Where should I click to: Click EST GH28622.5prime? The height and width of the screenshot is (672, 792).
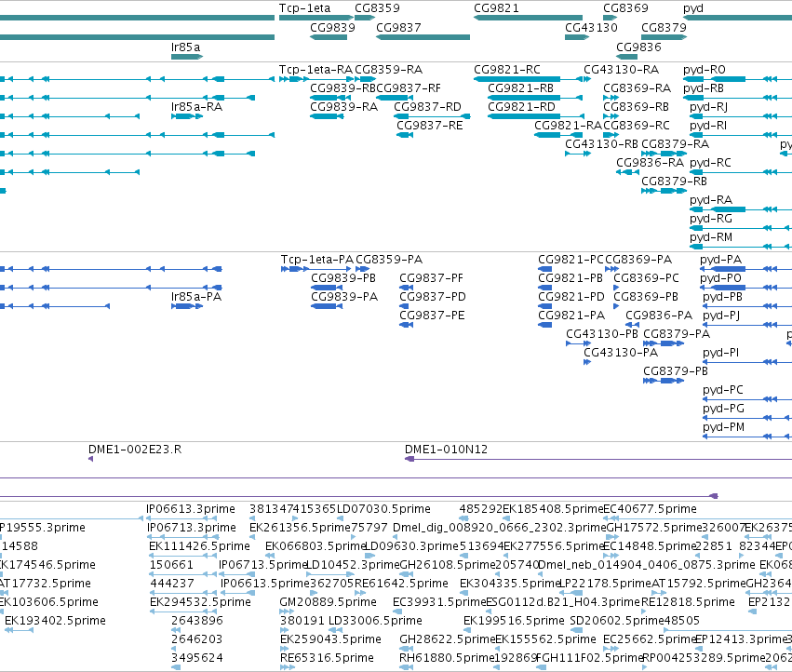(x=447, y=639)
